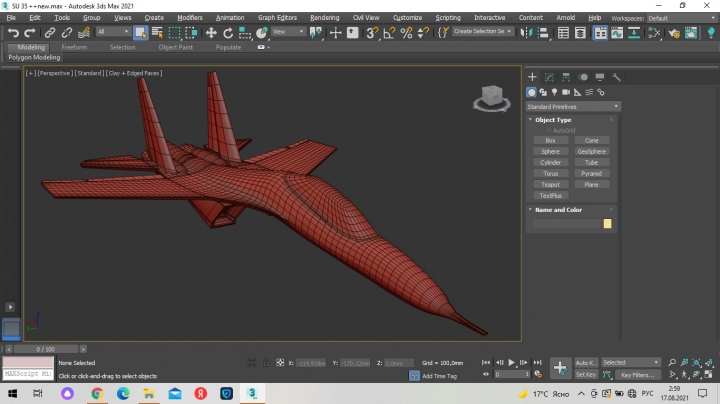Image resolution: width=720 pixels, height=404 pixels.
Task: Switch to the Freeform ribbon tab
Action: point(74,47)
